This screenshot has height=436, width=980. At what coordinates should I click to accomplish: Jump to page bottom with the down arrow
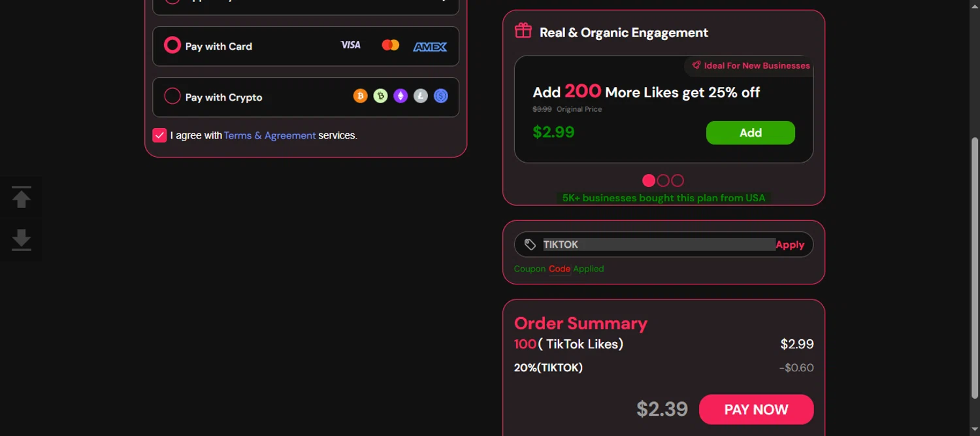[22, 240]
